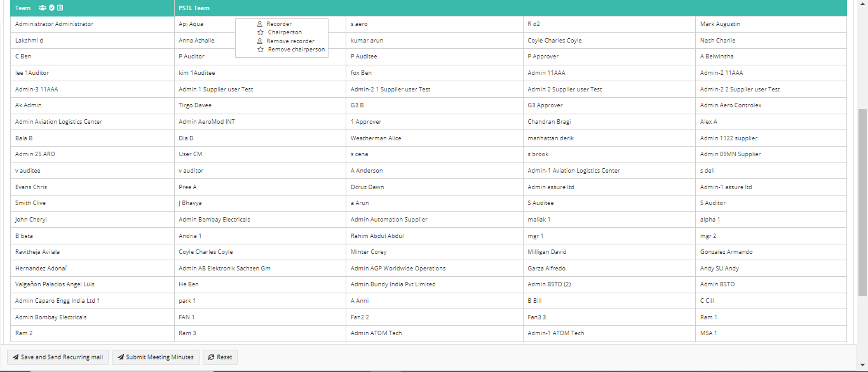The height and width of the screenshot is (372, 868).
Task: Select Admin 09MN Supplier cell
Action: tap(771, 154)
